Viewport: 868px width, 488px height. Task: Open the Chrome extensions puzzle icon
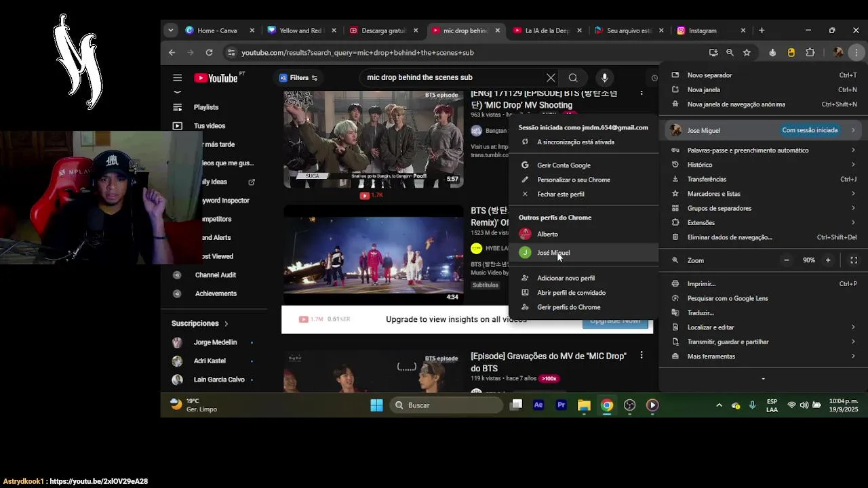tap(810, 52)
